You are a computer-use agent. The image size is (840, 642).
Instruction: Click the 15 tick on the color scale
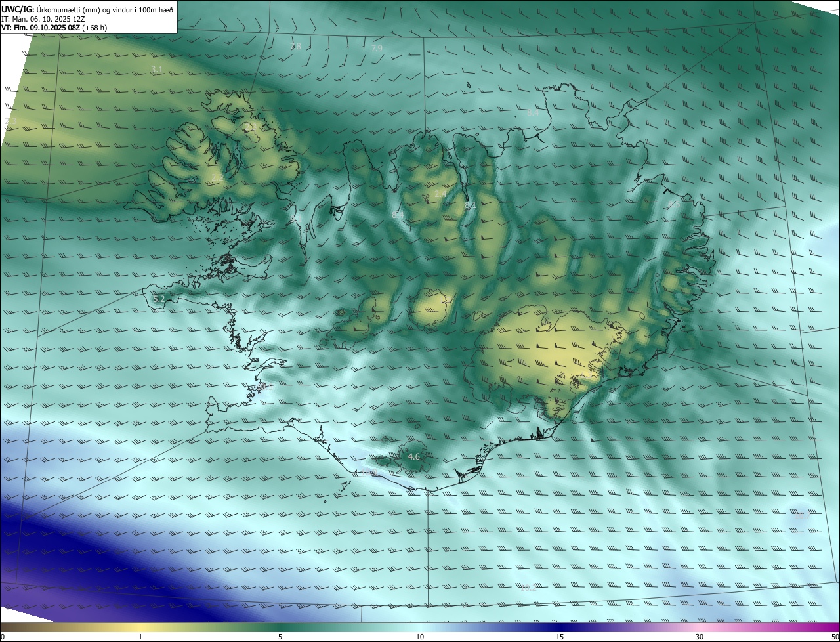coord(560,637)
